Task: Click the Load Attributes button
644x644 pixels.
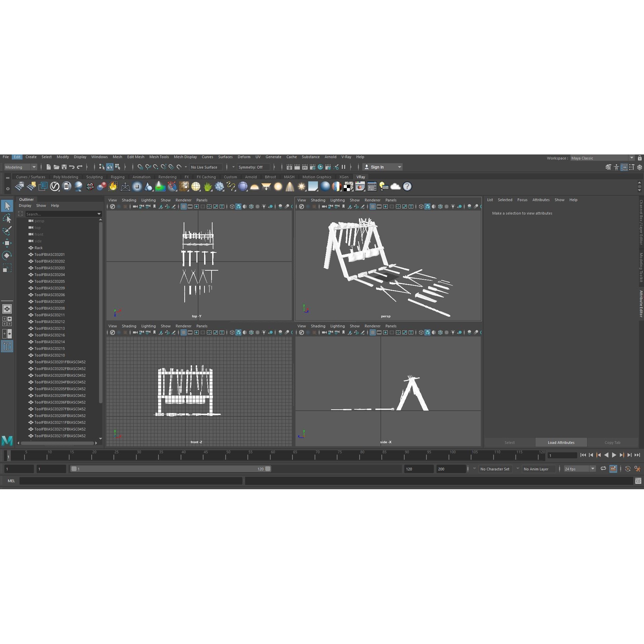Action: point(561,443)
